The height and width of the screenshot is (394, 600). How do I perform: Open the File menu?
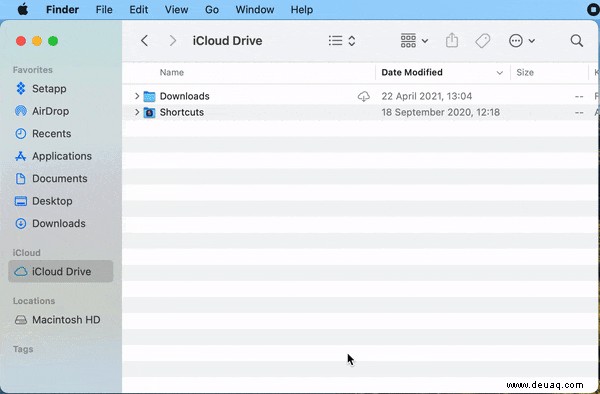tap(104, 10)
